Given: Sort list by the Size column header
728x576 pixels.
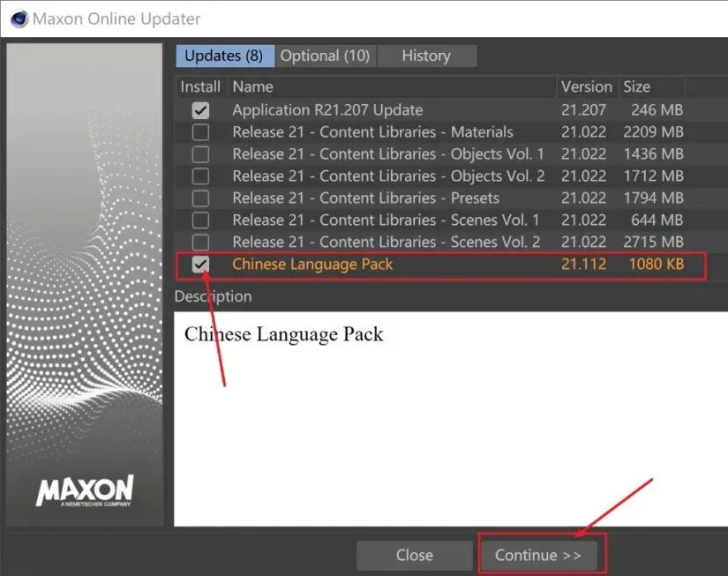Looking at the screenshot, I should [x=652, y=86].
